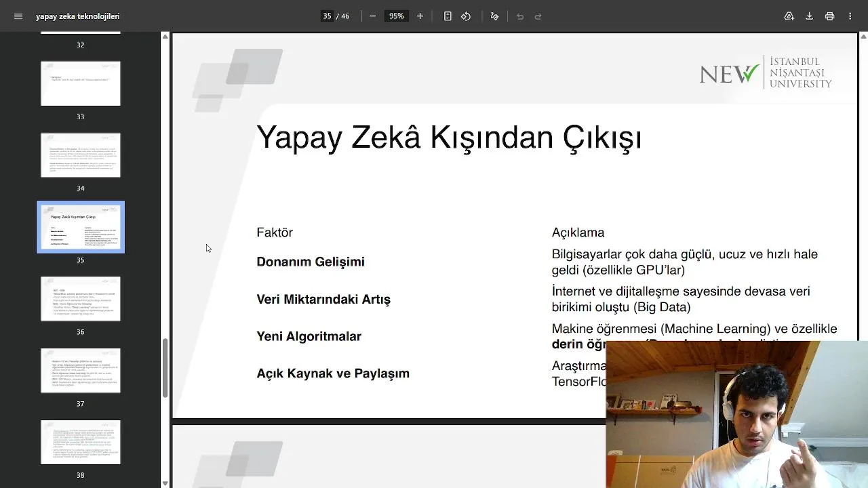Open the draw annotation tool
This screenshot has height=488, width=868.
pyautogui.click(x=494, y=16)
